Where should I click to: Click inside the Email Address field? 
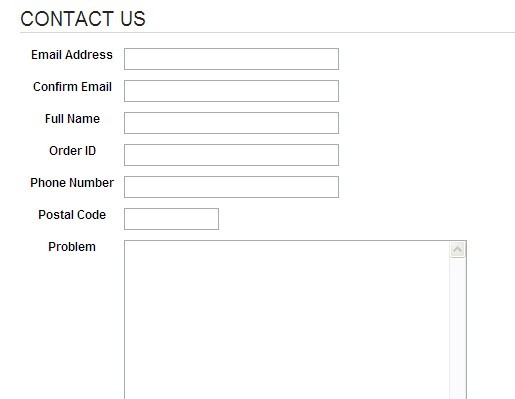[x=231, y=59]
